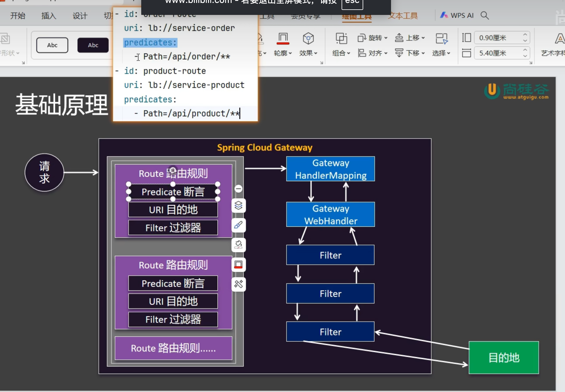The height and width of the screenshot is (392, 565).
Task: Click the group shapes icon
Action: click(x=341, y=39)
